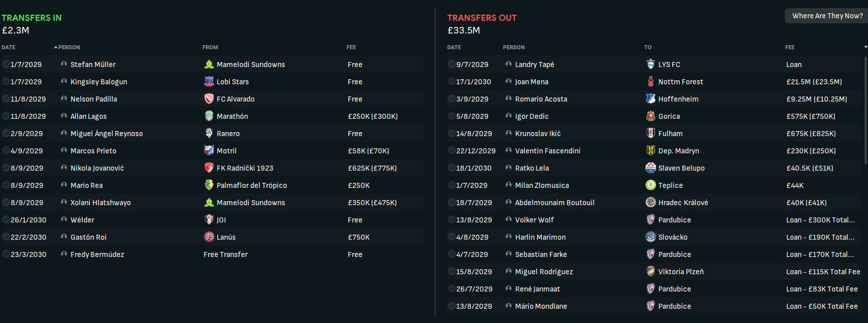Tick the selector circle for Gastón Roi
This screenshot has height=323, width=868.
pos(6,237)
